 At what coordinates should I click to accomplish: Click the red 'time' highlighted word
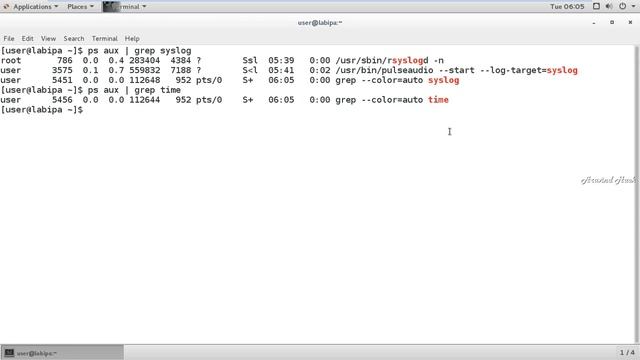(x=438, y=100)
